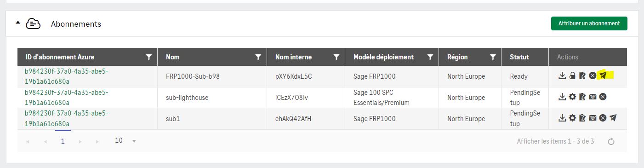Click the envelope icon for sub-lighthouse

click(x=593, y=97)
